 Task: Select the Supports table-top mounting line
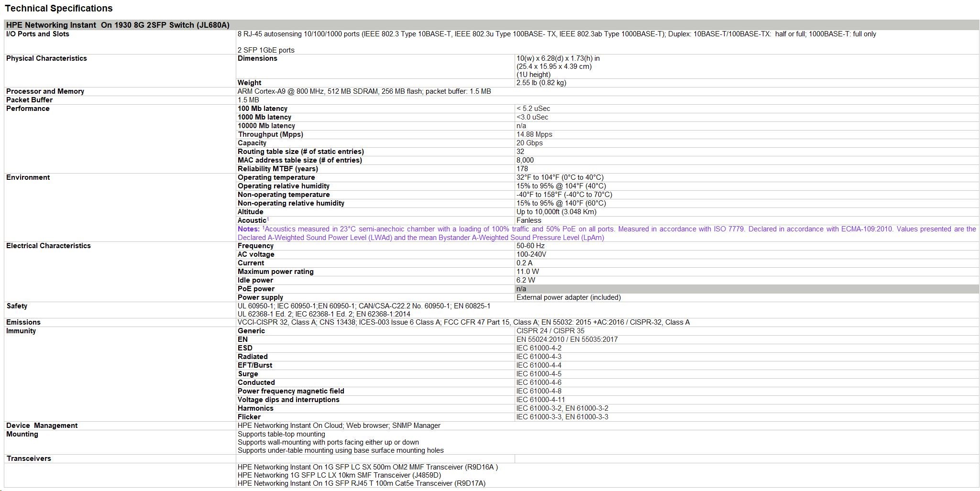tap(281, 434)
